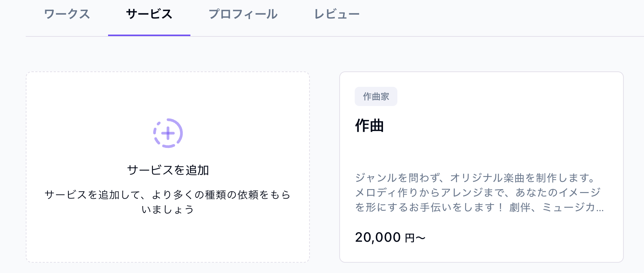Click the dashed plus circle icon
This screenshot has height=273, width=644.
pyautogui.click(x=168, y=133)
